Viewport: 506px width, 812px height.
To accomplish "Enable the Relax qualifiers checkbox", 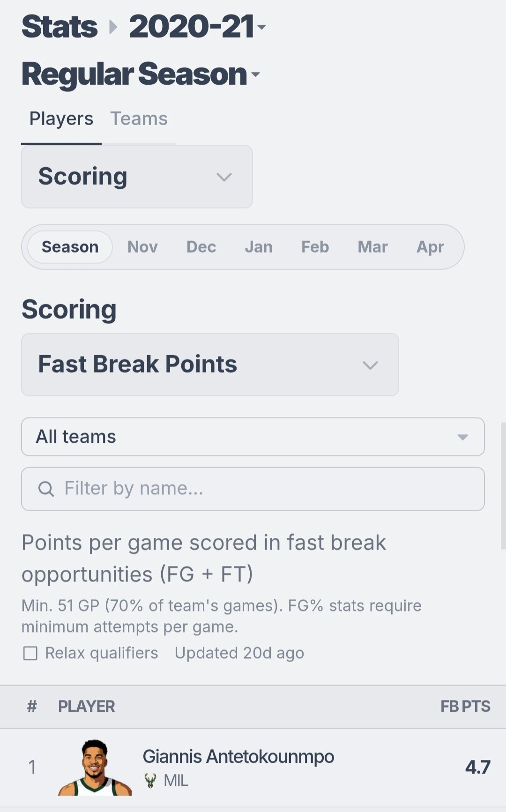I will [x=30, y=653].
